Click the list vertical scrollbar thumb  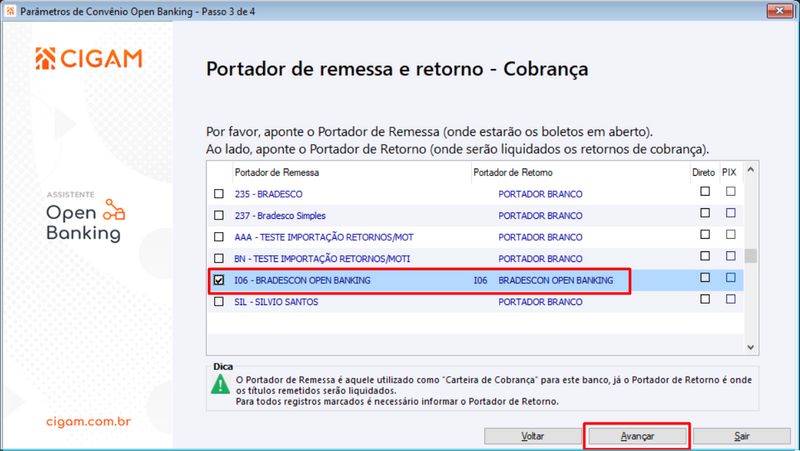tap(751, 256)
